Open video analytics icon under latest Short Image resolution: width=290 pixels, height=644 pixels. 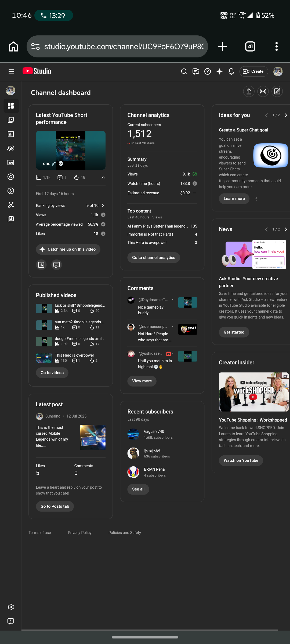coord(41,265)
